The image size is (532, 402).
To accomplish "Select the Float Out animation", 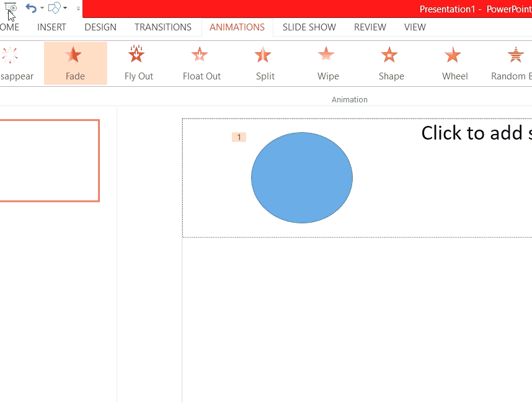I will click(202, 63).
